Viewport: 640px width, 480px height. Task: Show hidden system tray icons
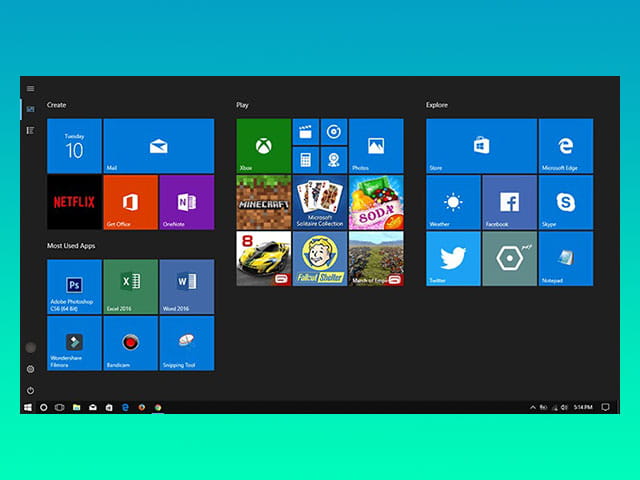pos(533,407)
